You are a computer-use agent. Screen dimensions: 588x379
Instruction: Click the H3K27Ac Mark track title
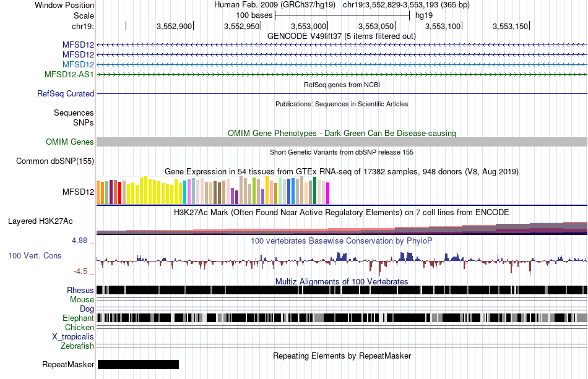tap(342, 212)
